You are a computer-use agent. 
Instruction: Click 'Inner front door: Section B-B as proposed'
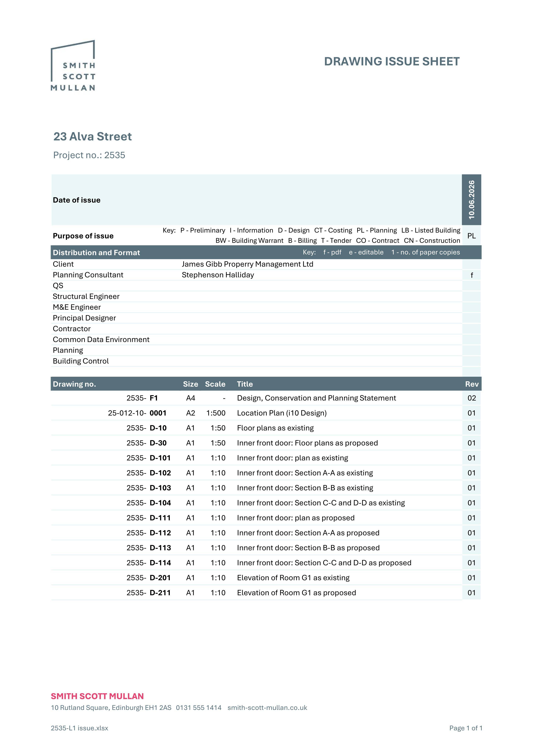(308, 548)
